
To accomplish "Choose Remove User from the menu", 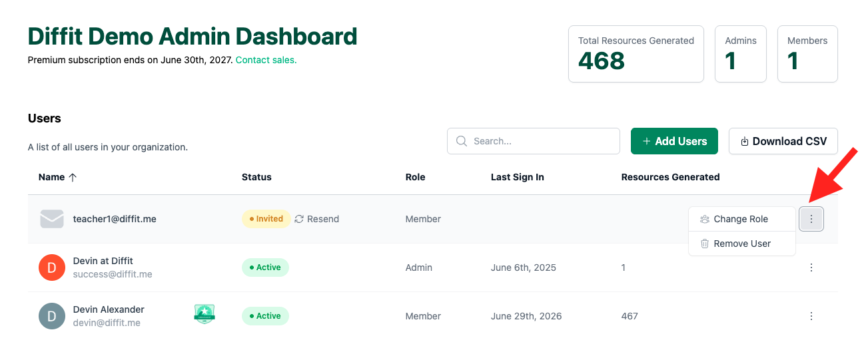I will 742,244.
